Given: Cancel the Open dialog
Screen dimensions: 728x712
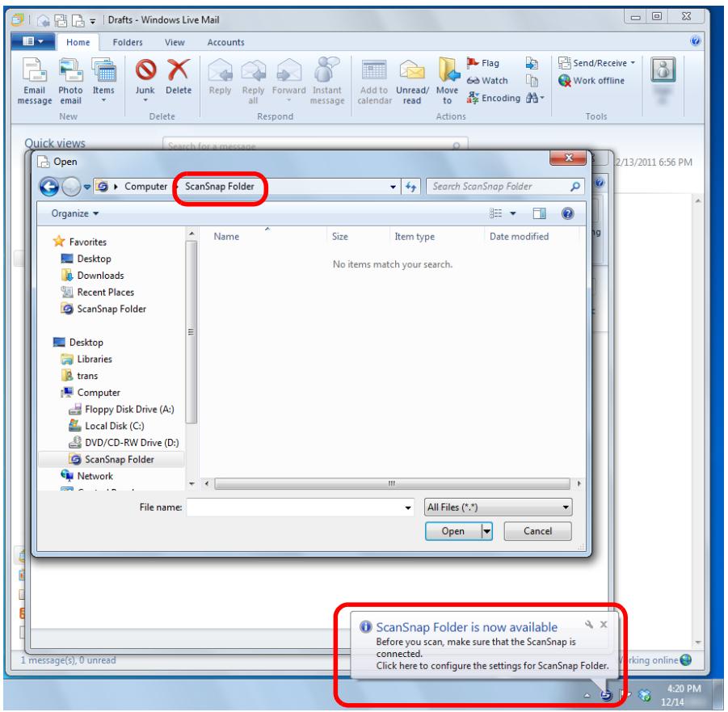Looking at the screenshot, I should coord(537,531).
